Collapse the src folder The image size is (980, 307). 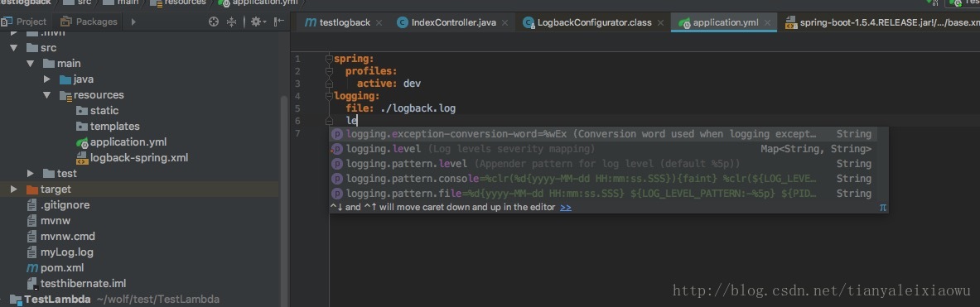pos(14,47)
